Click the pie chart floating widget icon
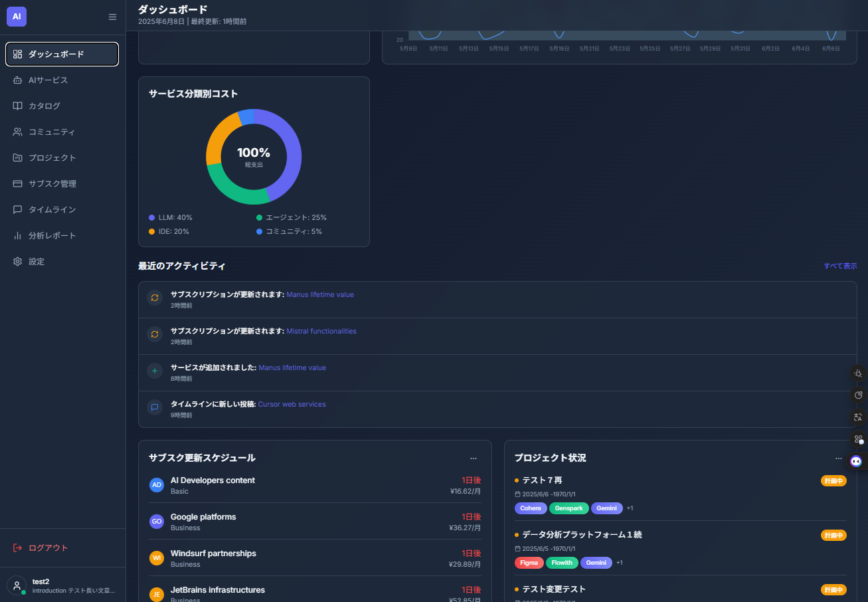The height and width of the screenshot is (602, 868). pos(858,395)
